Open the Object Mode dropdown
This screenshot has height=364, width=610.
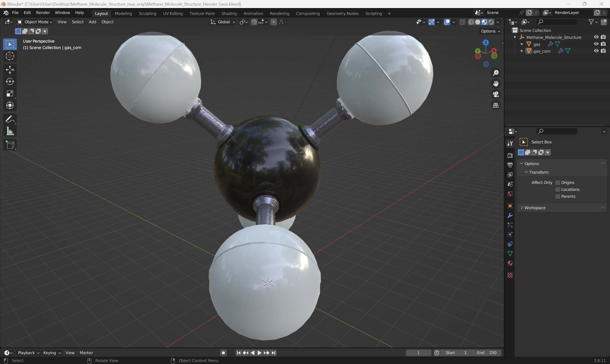[35, 22]
